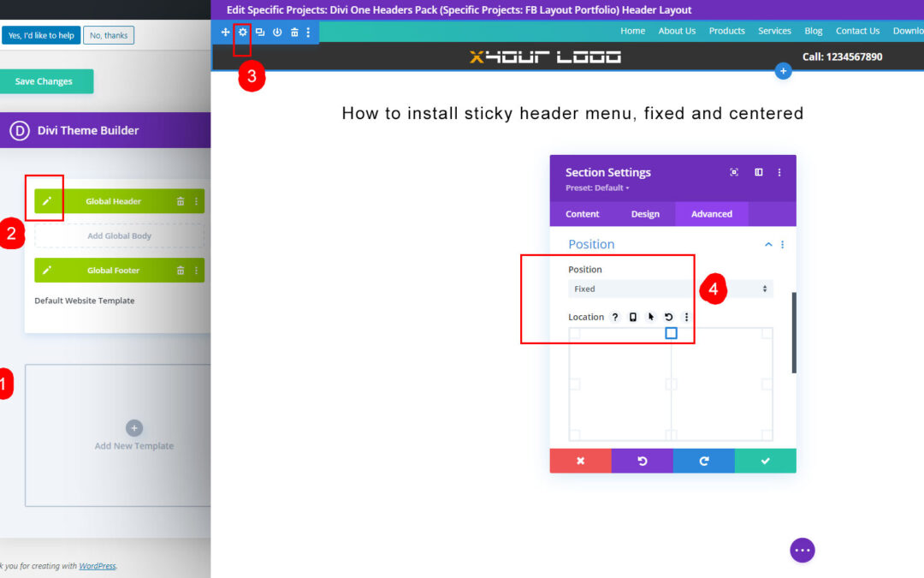
Task: Duplicate the section using toolbar icon
Action: (x=259, y=32)
